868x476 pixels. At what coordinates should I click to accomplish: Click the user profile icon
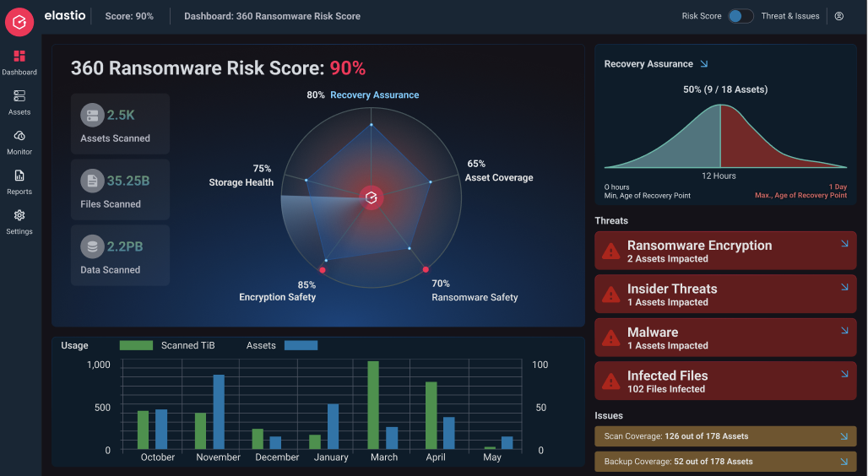[838, 16]
